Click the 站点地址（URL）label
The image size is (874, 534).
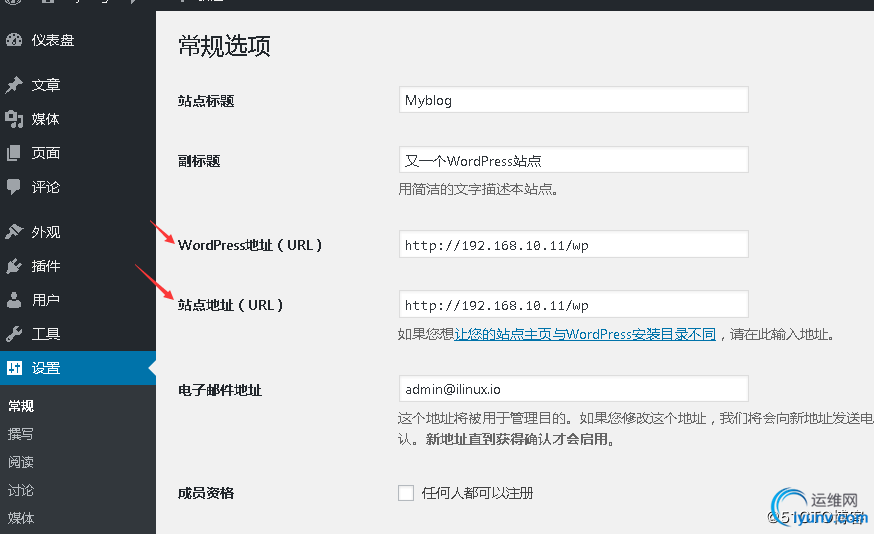(231, 305)
